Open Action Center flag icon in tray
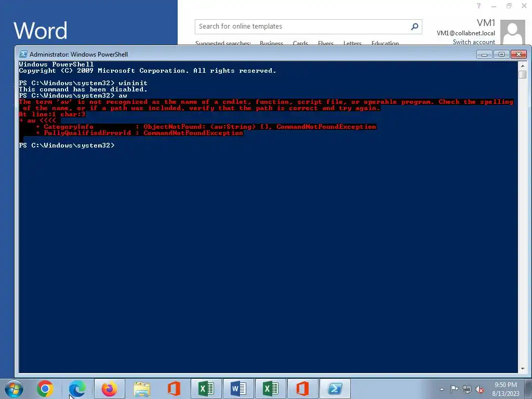This screenshot has height=399, width=532. pos(454,389)
